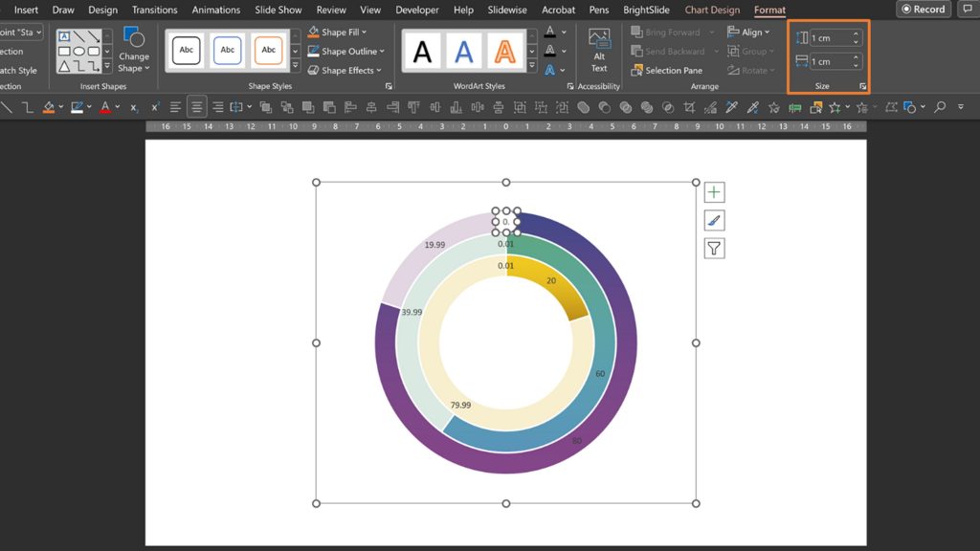
Task: Apply the orange outline Abc shape style
Action: coord(269,50)
